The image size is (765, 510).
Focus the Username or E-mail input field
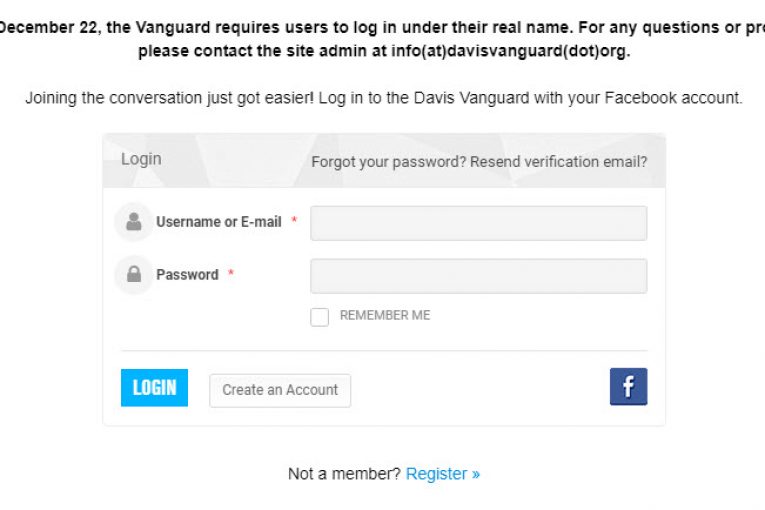tap(478, 223)
